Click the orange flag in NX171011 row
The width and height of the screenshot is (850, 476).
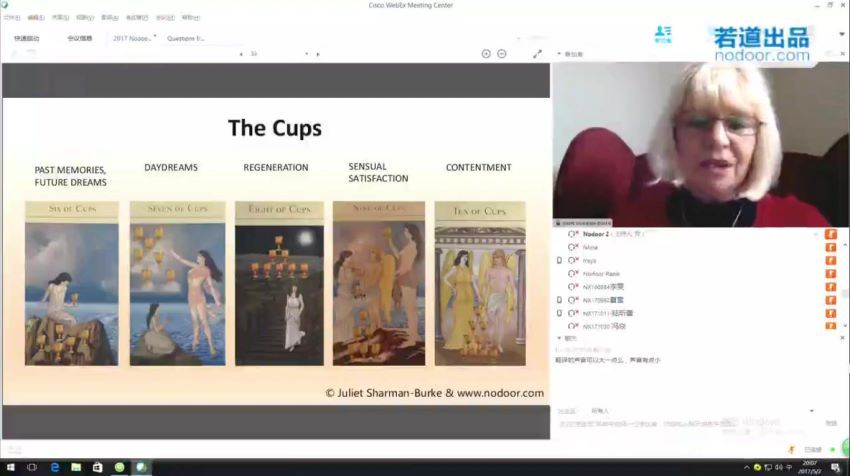click(x=830, y=313)
